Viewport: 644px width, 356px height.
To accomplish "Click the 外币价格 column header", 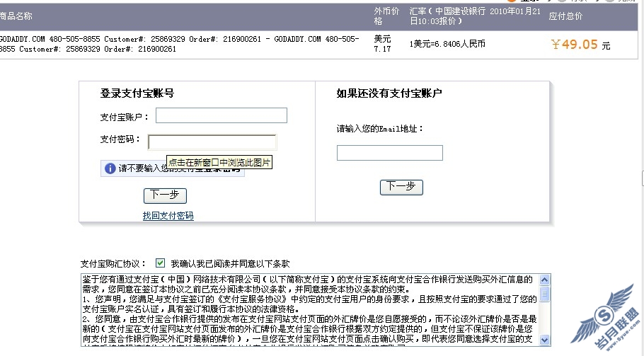I will point(386,16).
